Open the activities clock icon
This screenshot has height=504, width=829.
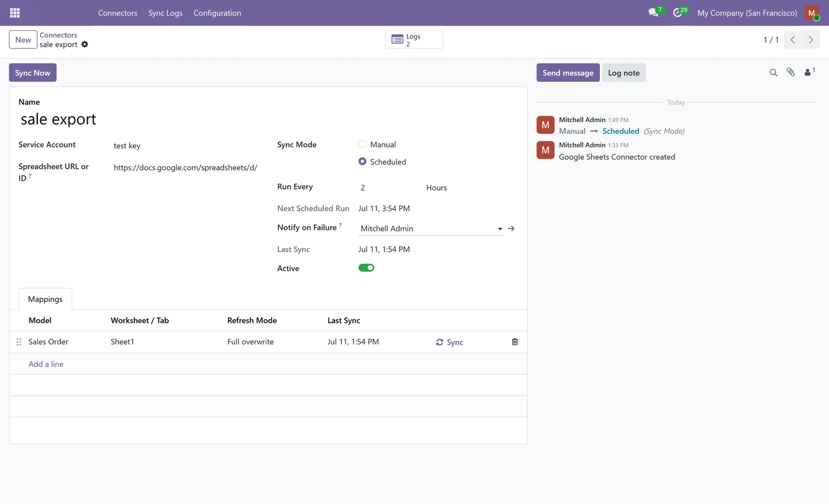click(677, 12)
